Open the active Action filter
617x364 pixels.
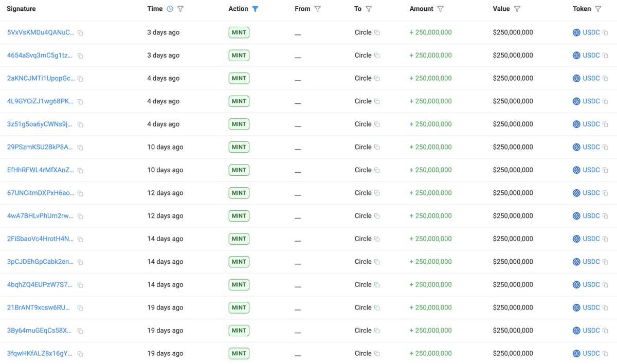point(256,9)
